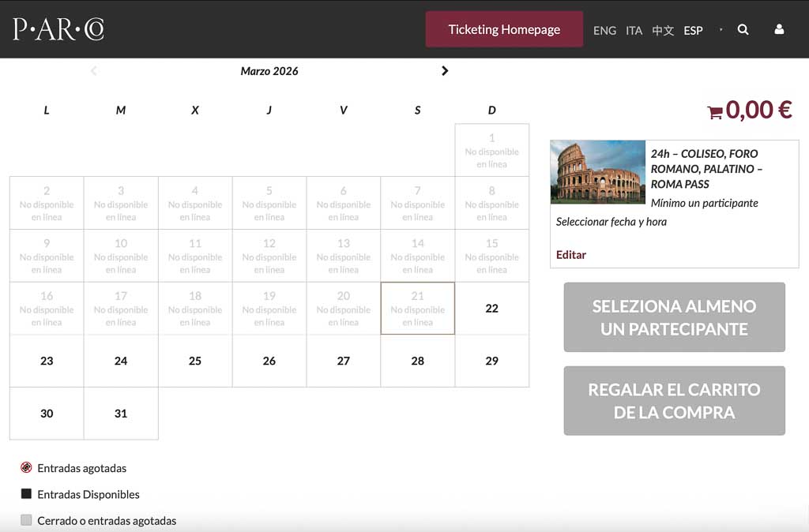Click Regalar el carrito de la compra
The width and height of the screenshot is (809, 532).
click(675, 400)
